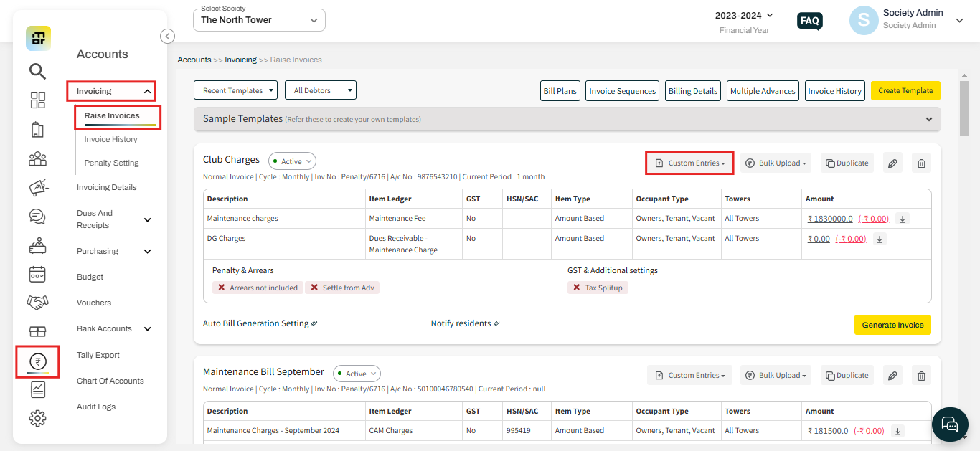
Task: Collapse the sidebar using the arrow toggle
Action: coord(167,36)
